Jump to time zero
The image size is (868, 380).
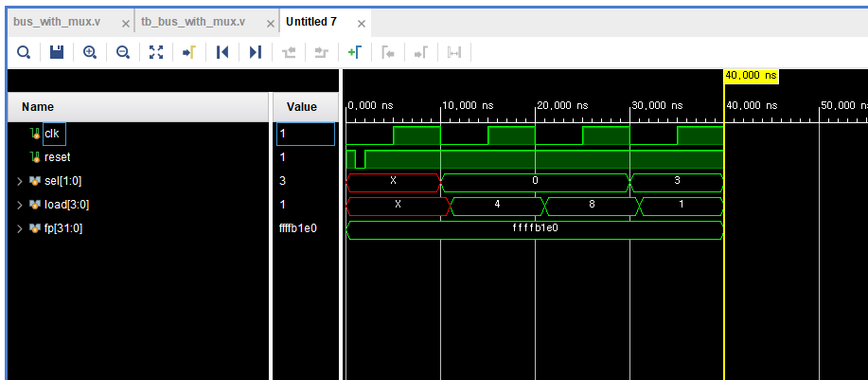click(x=222, y=52)
